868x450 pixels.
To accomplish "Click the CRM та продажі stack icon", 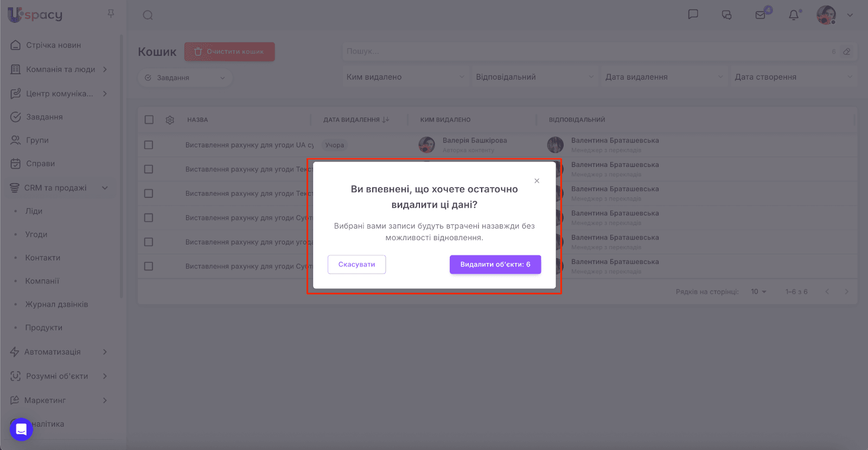I will point(15,188).
